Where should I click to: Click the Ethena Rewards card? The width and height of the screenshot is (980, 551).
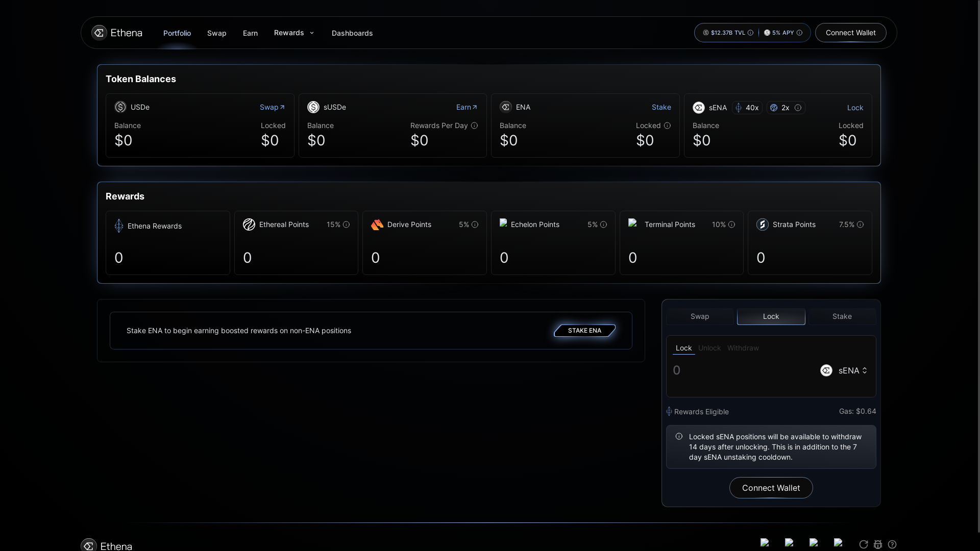coord(168,243)
